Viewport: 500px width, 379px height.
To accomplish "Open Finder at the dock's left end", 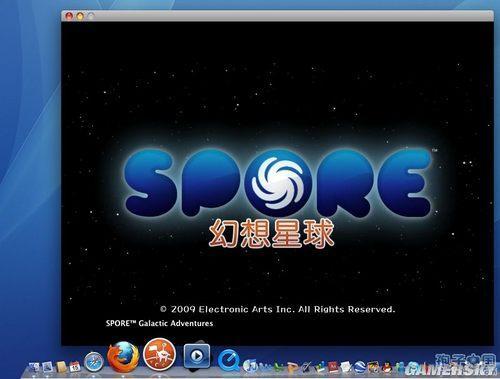I will 34,367.
